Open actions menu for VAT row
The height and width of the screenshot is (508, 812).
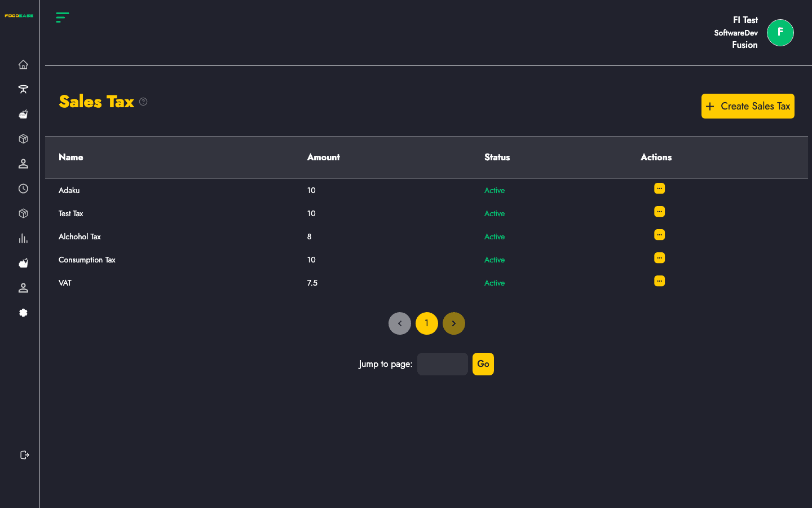659,281
